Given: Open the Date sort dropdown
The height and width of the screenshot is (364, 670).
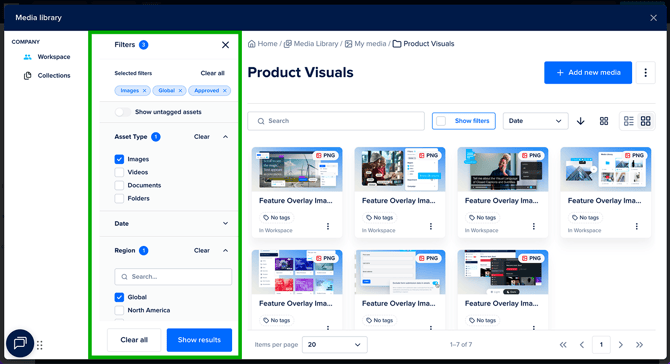Looking at the screenshot, I should click(x=535, y=121).
